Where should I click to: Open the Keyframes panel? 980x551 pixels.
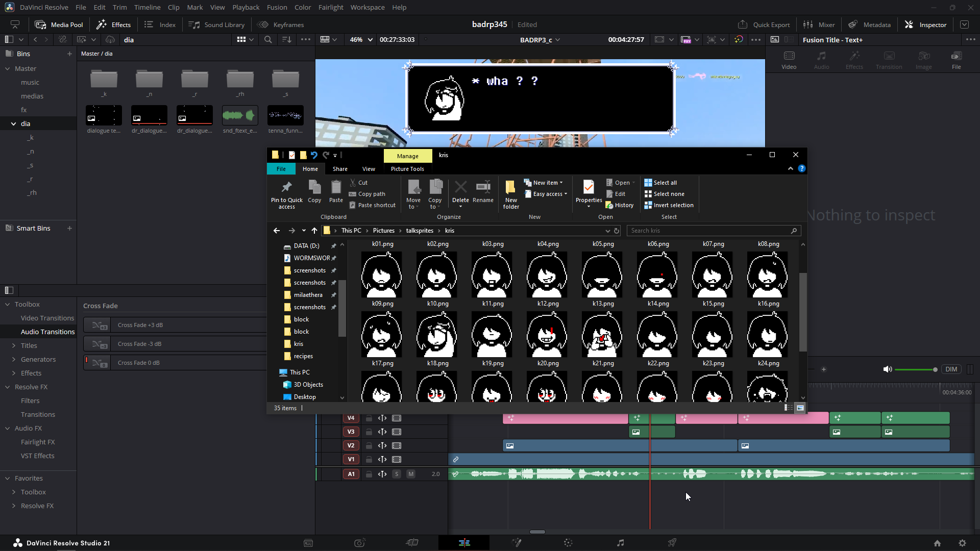point(281,24)
